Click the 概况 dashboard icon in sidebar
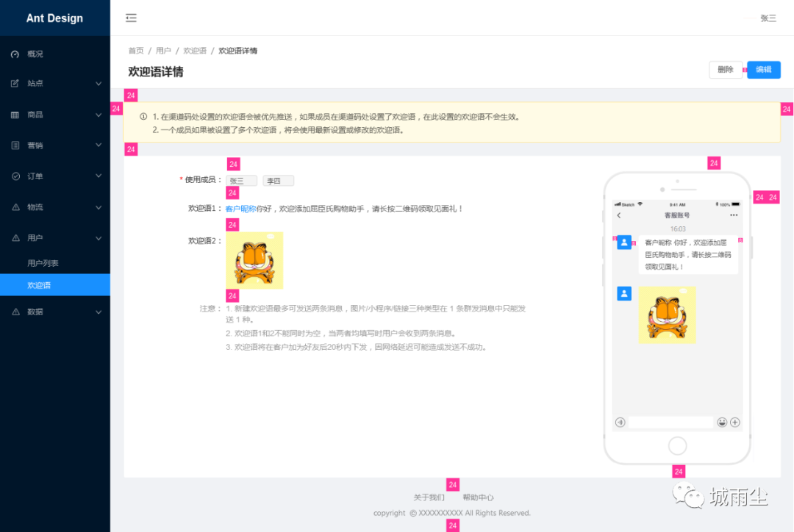Screen dimensions: 794x532 click(15, 54)
